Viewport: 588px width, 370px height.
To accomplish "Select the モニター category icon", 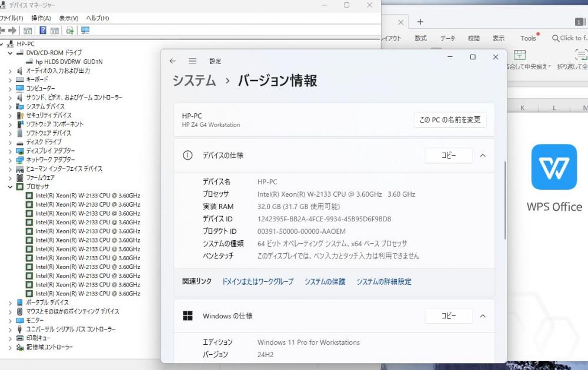I will pos(20,320).
